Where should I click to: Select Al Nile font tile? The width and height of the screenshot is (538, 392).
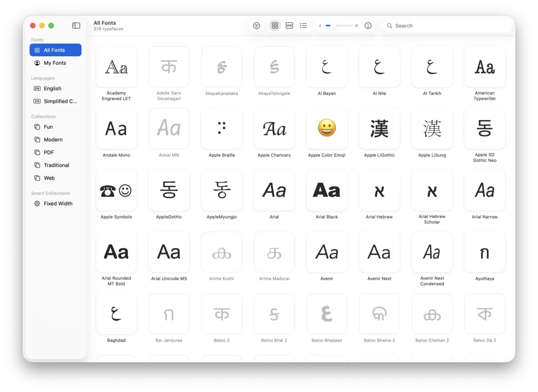pos(379,67)
